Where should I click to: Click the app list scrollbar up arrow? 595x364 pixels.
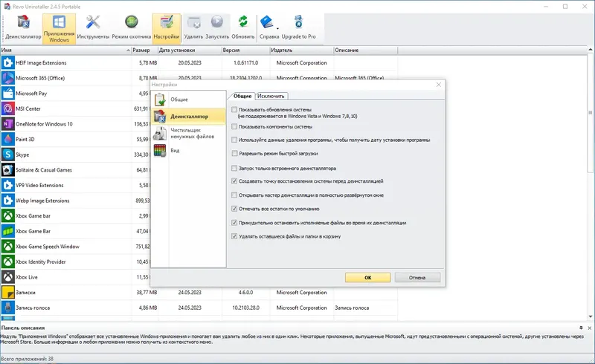(591, 50)
